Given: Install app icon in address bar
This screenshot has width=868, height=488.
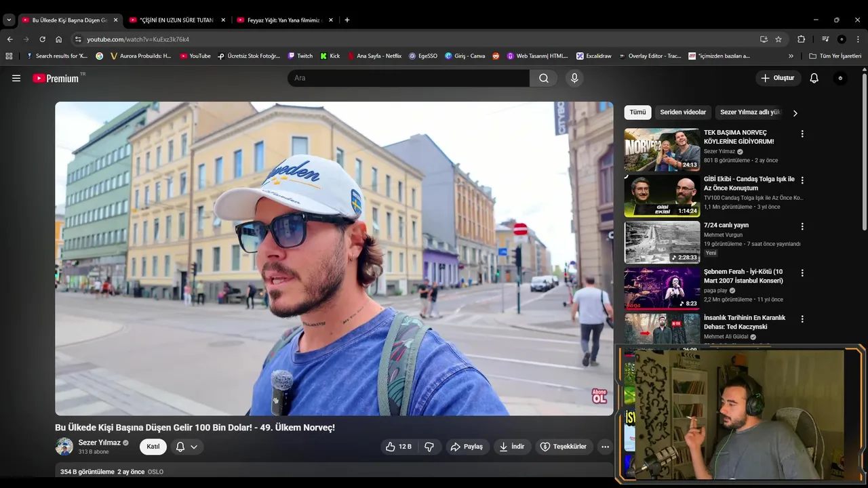Looking at the screenshot, I should coord(764,39).
